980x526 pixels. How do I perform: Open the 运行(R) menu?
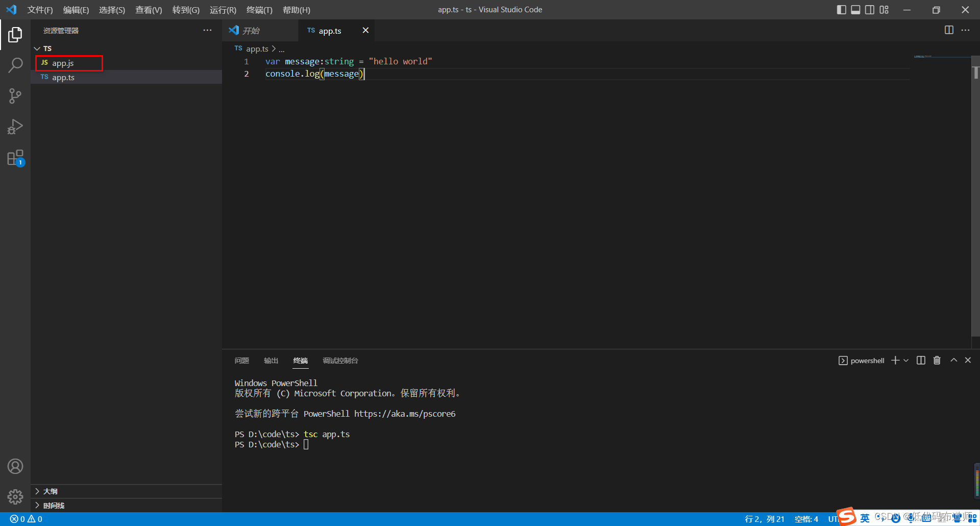point(223,10)
